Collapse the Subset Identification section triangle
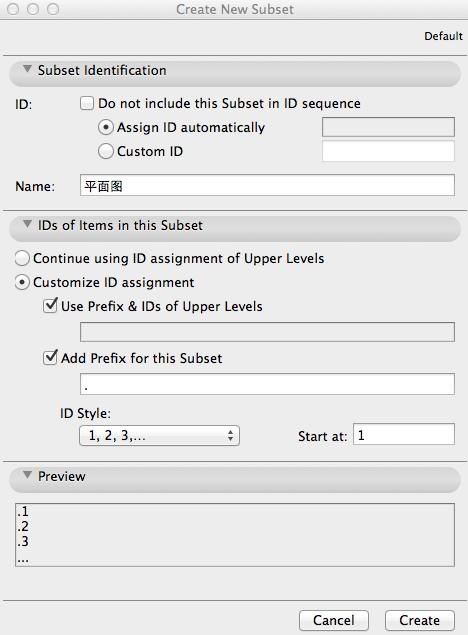The image size is (468, 635). [x=27, y=69]
